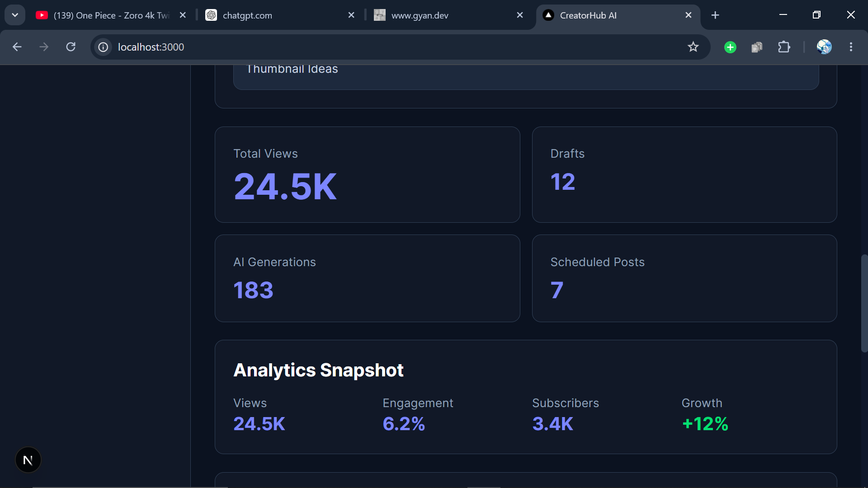Restore down the browser window

click(x=816, y=15)
